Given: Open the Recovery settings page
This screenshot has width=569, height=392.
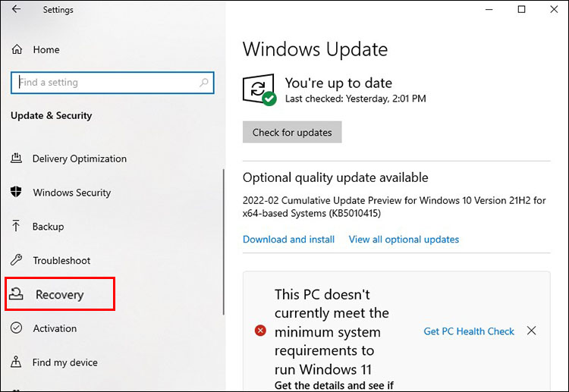Looking at the screenshot, I should tap(59, 294).
